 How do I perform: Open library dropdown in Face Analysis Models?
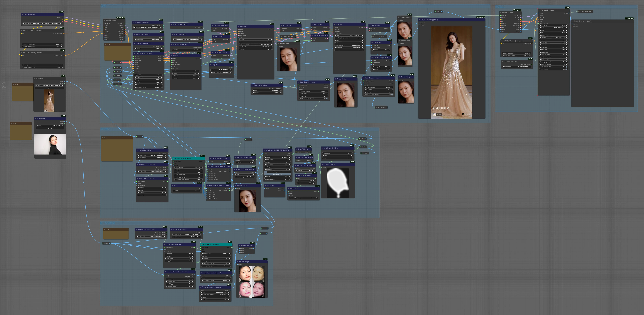pyautogui.click(x=267, y=90)
